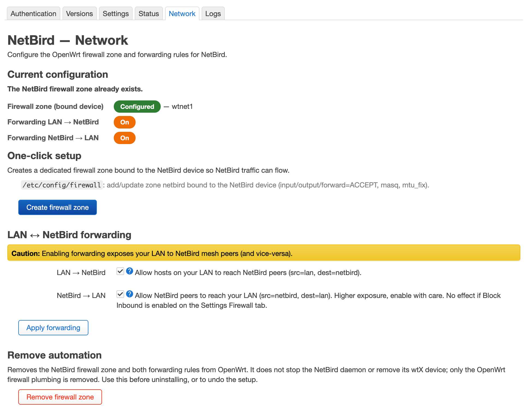Click help icon beside LAN → NetBird checkbox
Image resolution: width=532 pixels, height=418 pixels.
coord(130,271)
